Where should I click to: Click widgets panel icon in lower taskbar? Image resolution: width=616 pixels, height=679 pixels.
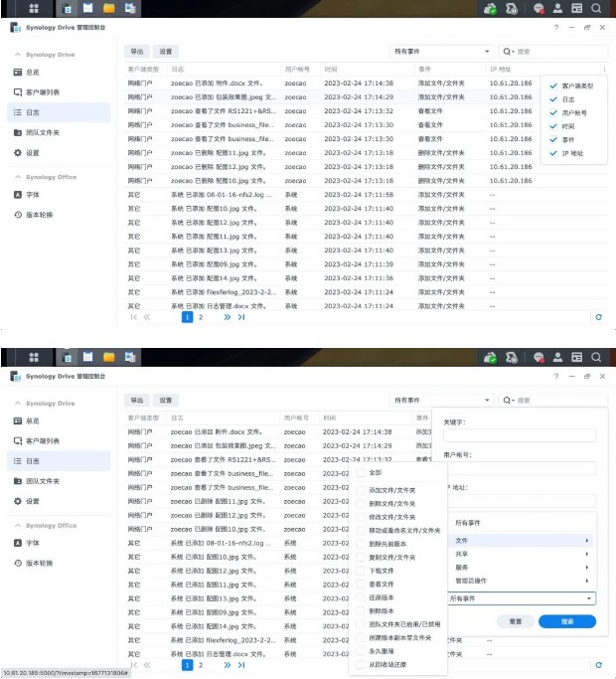coord(577,357)
